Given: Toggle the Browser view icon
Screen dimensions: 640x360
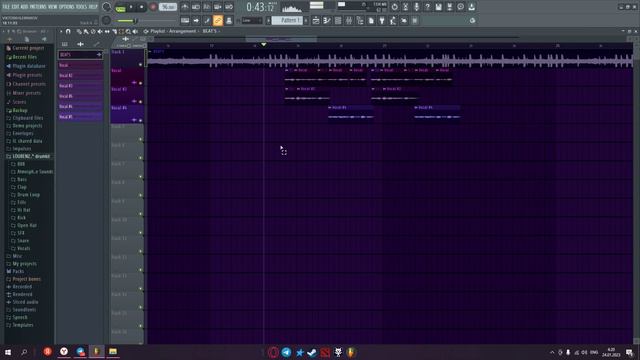Looking at the screenshot, I should pos(360,20).
